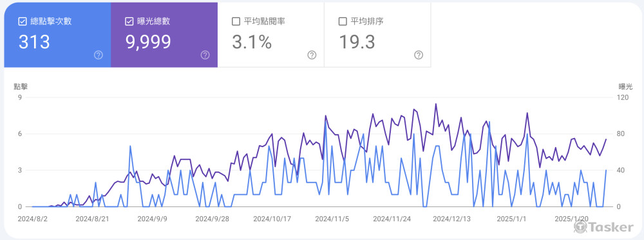Click the 點擊 left axis title
Image resolution: width=644 pixels, height=240 pixels.
point(21,86)
